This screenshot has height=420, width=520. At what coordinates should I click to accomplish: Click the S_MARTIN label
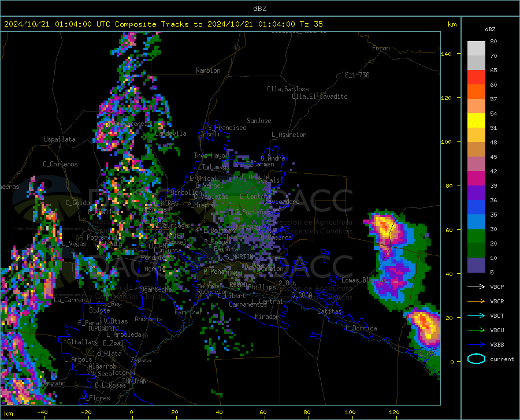[x=239, y=257]
